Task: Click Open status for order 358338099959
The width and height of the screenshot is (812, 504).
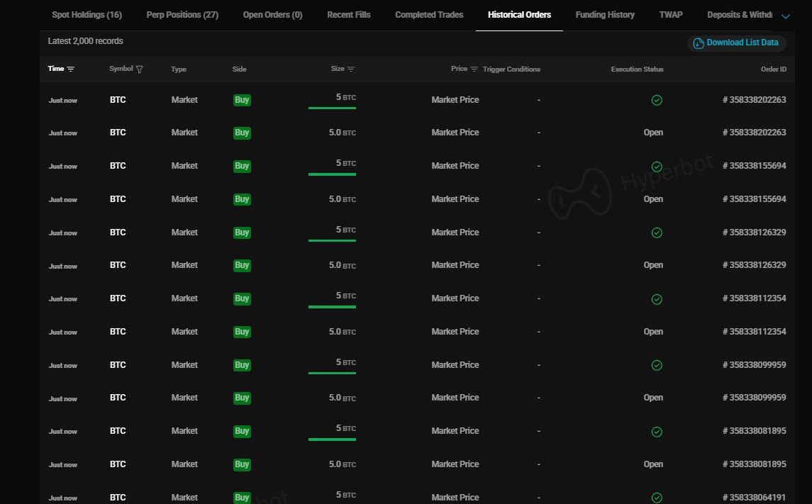Action: [653, 398]
